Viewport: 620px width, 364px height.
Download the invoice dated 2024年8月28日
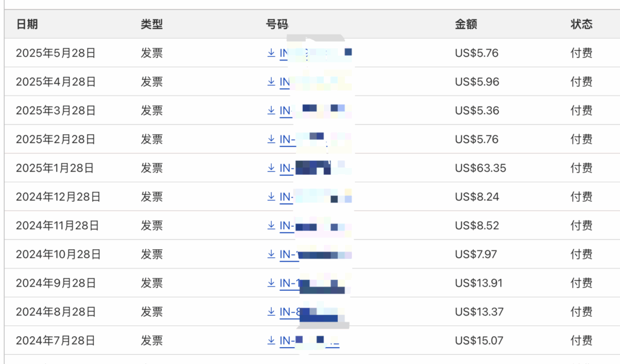point(271,312)
